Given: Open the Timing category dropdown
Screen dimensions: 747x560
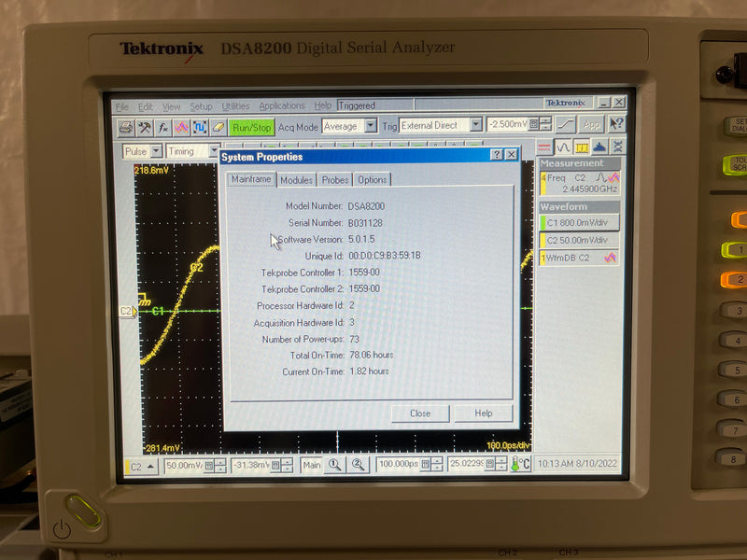Looking at the screenshot, I should point(214,151).
